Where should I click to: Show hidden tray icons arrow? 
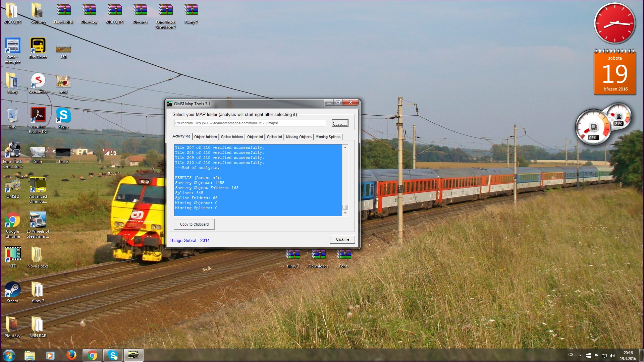click(x=580, y=356)
